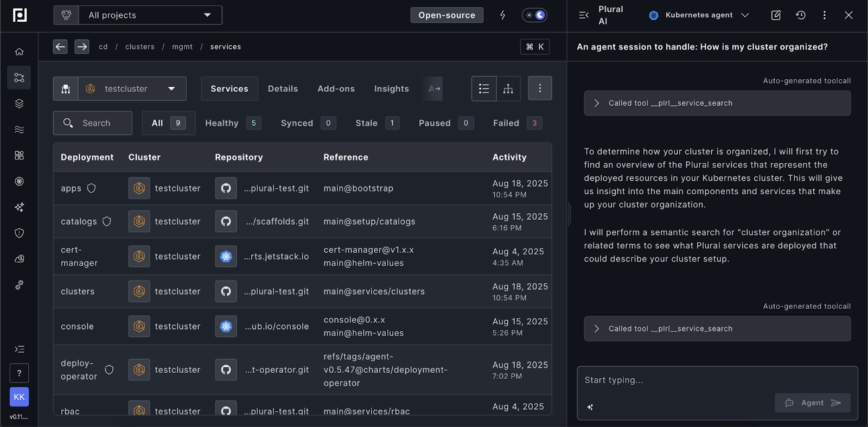Open chat history clock icon
Screen dimensions: 868x427
[801, 15]
